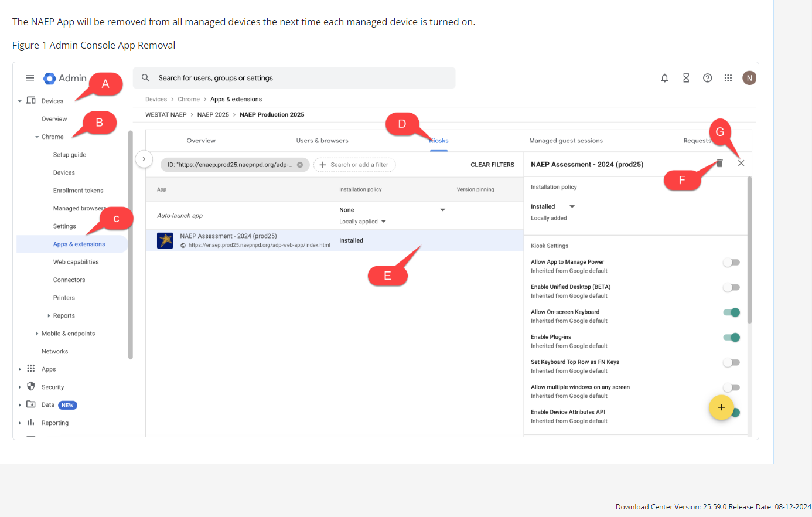The height and width of the screenshot is (517, 812).
Task: Collapse the Devices section arrow
Action: (19, 101)
